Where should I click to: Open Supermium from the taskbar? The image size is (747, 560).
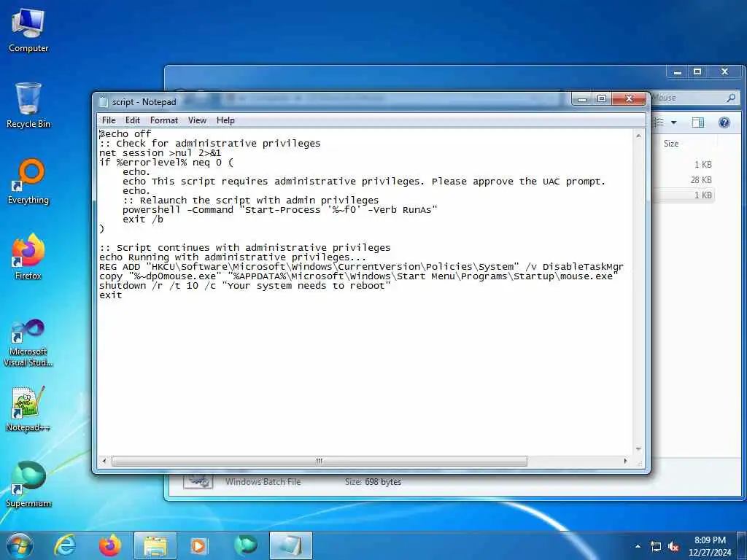click(x=245, y=545)
